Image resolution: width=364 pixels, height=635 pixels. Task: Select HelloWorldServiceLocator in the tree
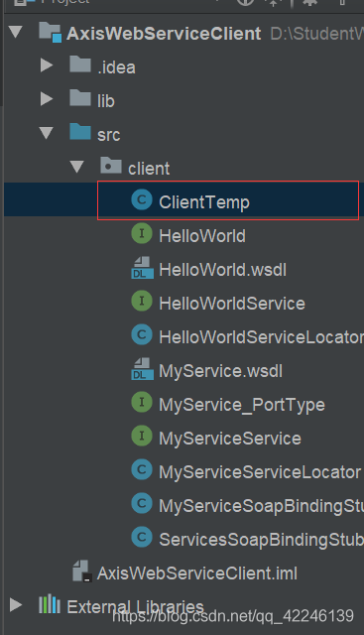coord(261,337)
